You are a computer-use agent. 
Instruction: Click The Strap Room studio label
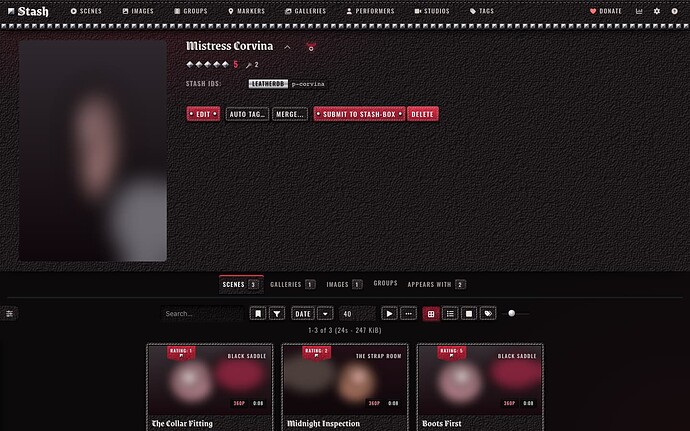[x=378, y=356]
